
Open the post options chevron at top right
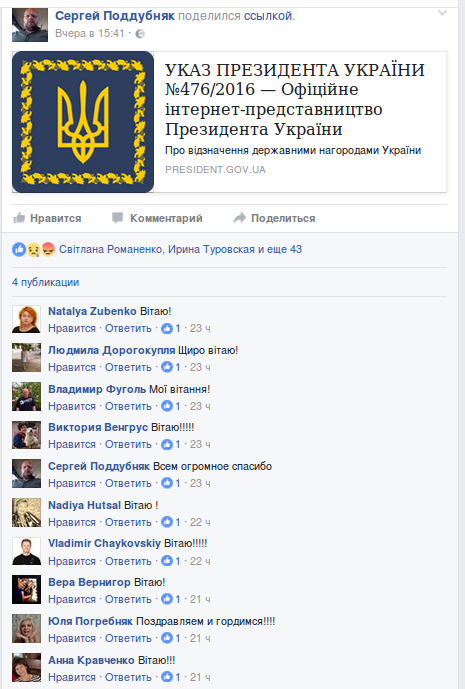tap(443, 13)
